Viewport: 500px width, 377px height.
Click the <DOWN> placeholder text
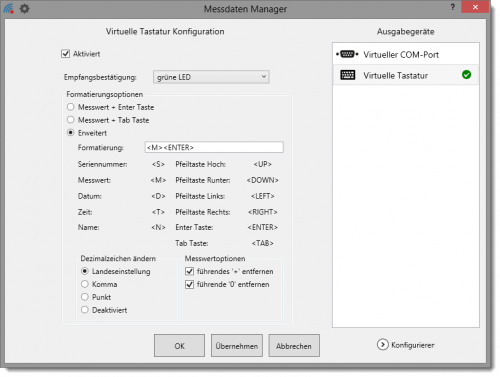pyautogui.click(x=263, y=180)
